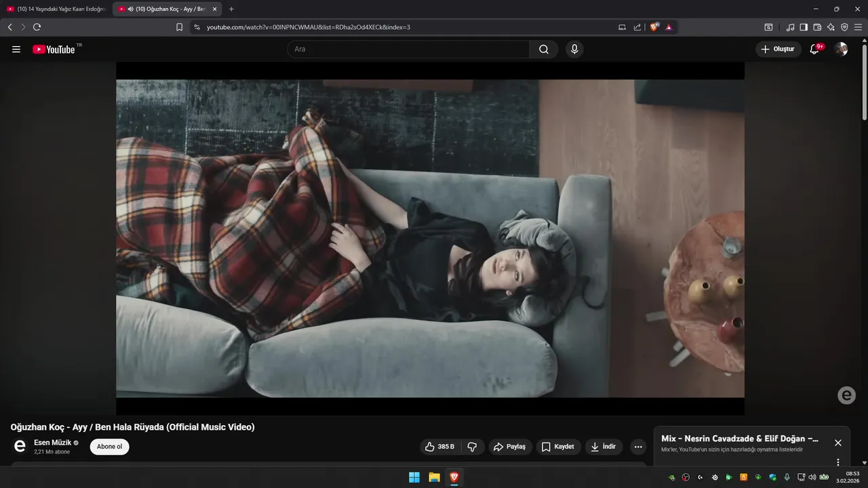Save video using Kaydet button
The height and width of the screenshot is (488, 868).
pyautogui.click(x=558, y=447)
